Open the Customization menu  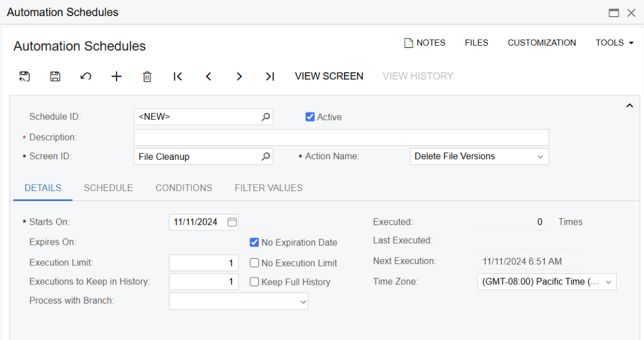click(x=541, y=43)
